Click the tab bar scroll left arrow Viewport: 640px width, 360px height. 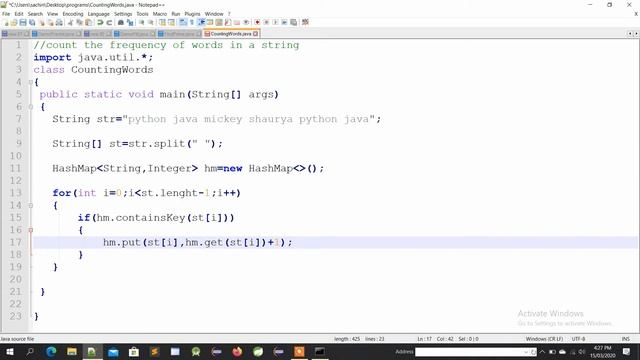(x=630, y=33)
